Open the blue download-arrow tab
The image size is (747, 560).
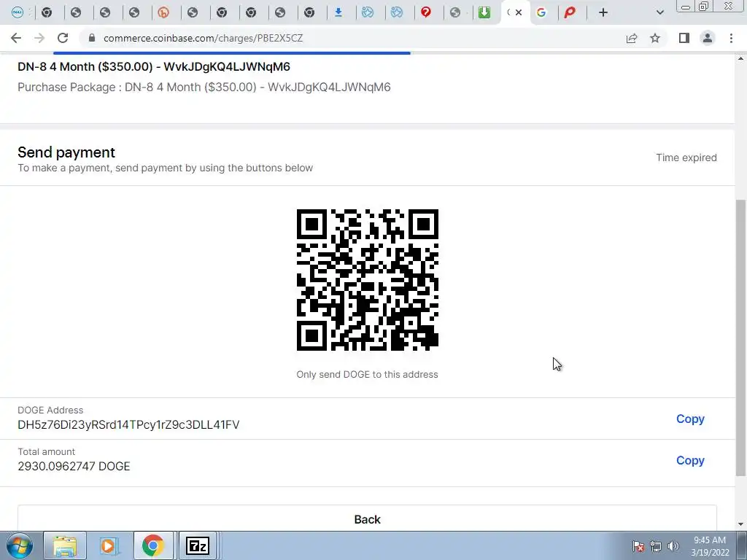(x=338, y=13)
